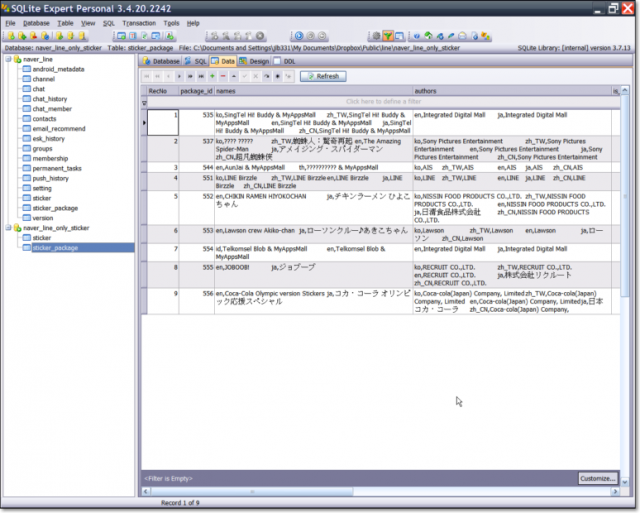Viewport: 640px width, 513px height.
Task: Click the Close Database icon with red mark
Action: (33, 36)
